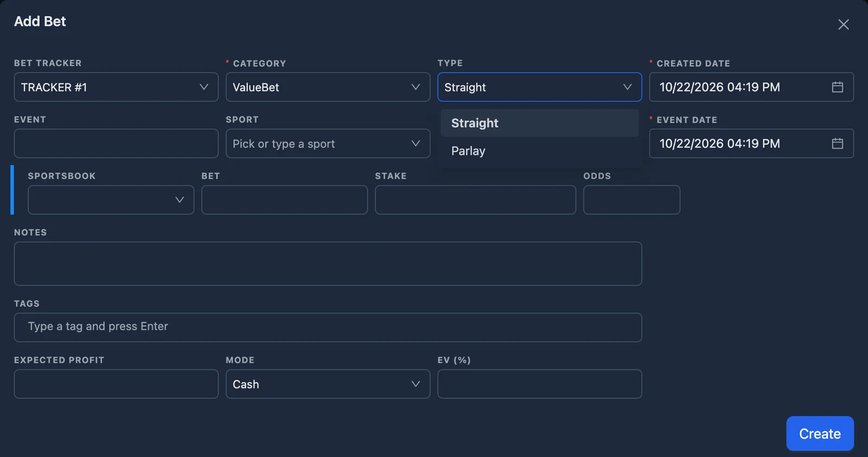Focus the Bet input field
The height and width of the screenshot is (457, 868).
click(284, 200)
